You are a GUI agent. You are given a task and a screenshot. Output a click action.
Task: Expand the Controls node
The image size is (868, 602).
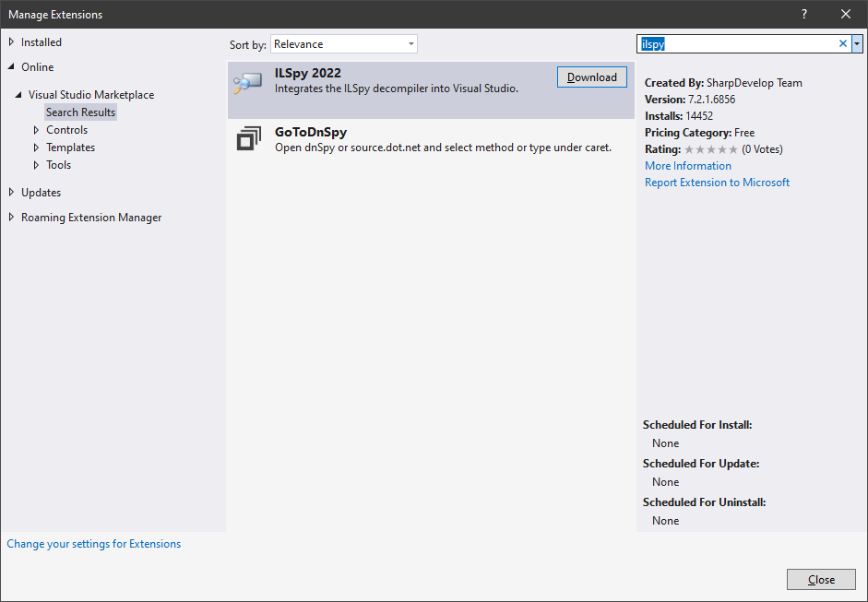37,130
